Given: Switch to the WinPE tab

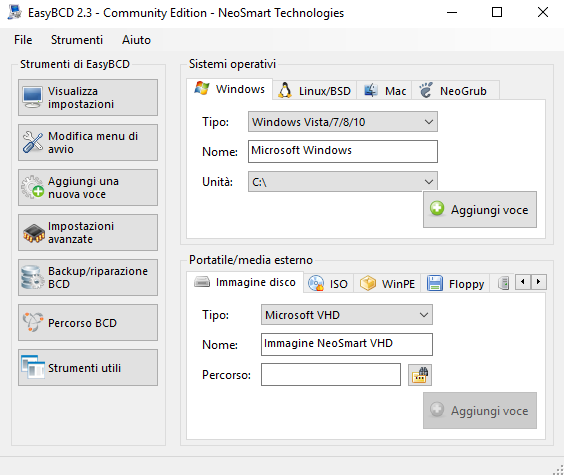Looking at the screenshot, I should point(387,284).
